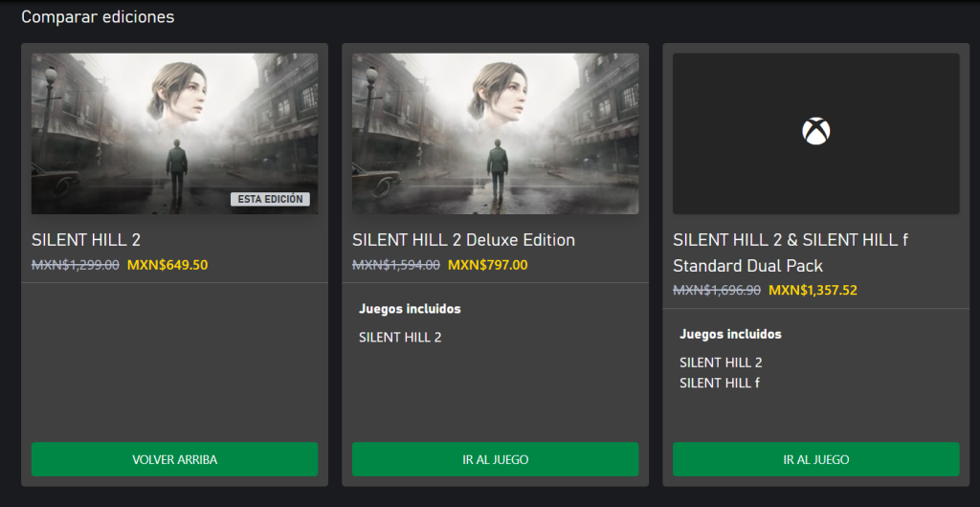Click the Xbox logo placeholder icon
This screenshot has width=980, height=507.
pyautogui.click(x=815, y=132)
